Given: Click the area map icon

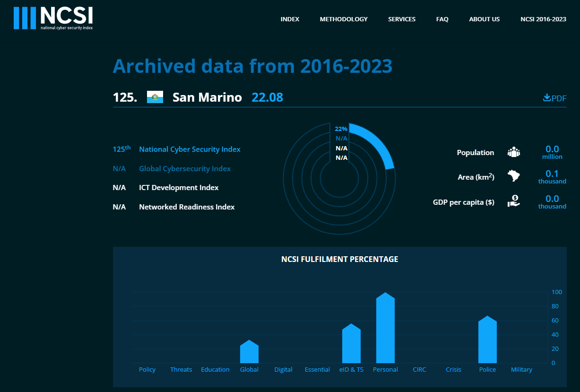Looking at the screenshot, I should click(x=513, y=176).
